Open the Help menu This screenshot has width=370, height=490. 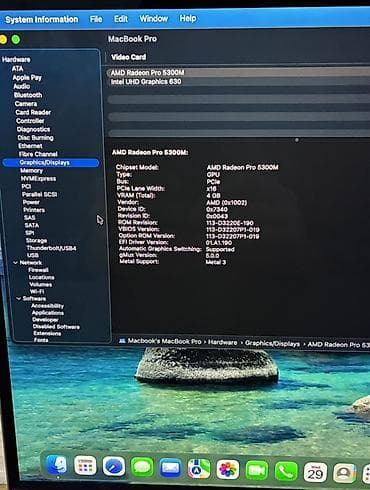click(188, 18)
